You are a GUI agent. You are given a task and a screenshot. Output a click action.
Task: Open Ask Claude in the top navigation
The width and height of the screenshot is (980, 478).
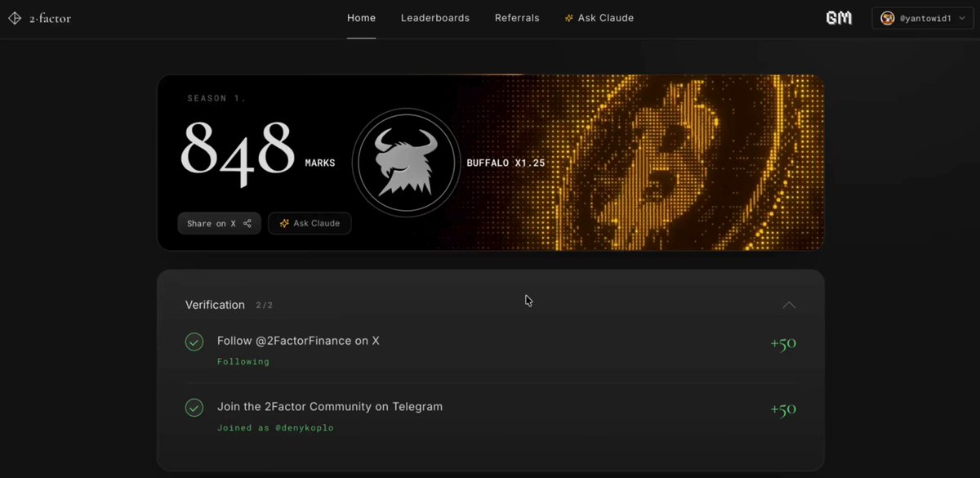tap(599, 18)
